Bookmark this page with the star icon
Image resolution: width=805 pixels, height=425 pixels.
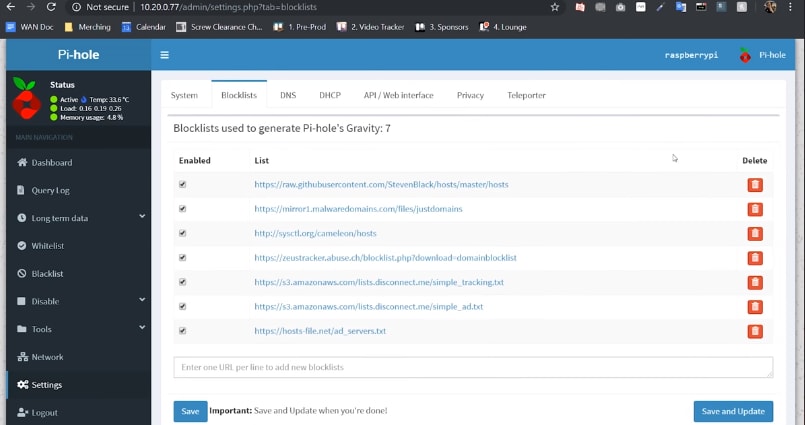554,7
